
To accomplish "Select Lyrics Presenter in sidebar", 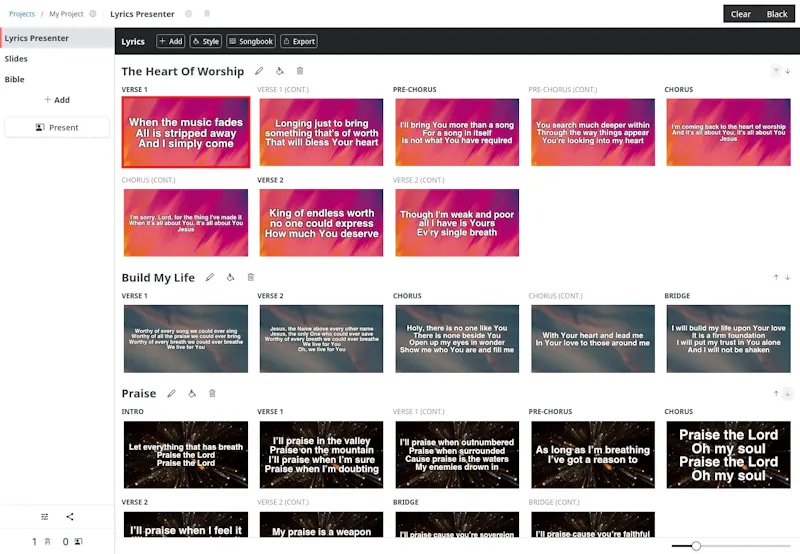I will [57, 38].
